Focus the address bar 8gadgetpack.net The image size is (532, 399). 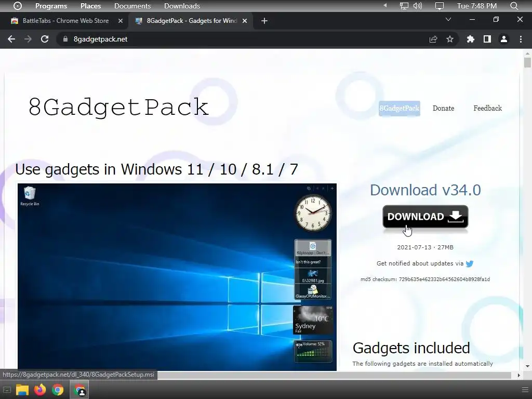100,39
